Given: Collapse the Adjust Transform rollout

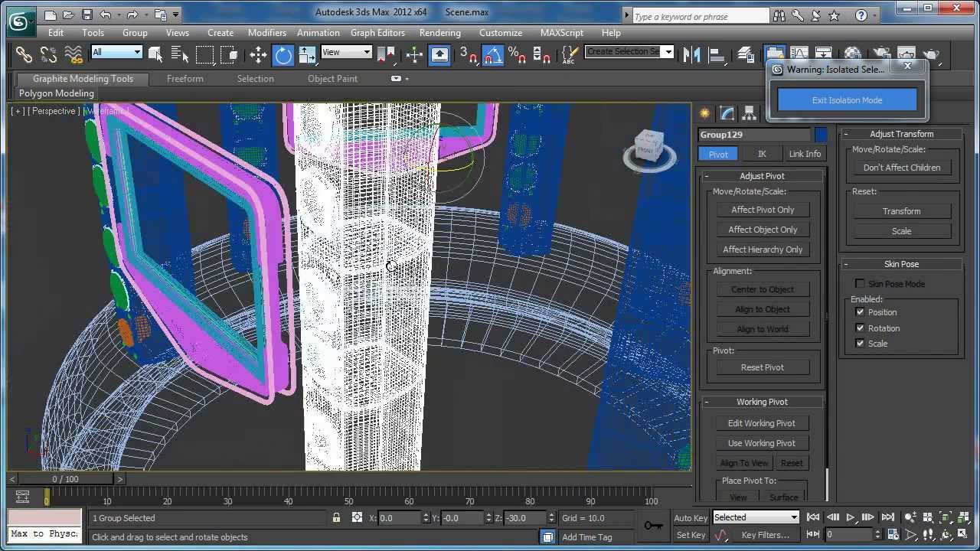Looking at the screenshot, I should [x=901, y=134].
